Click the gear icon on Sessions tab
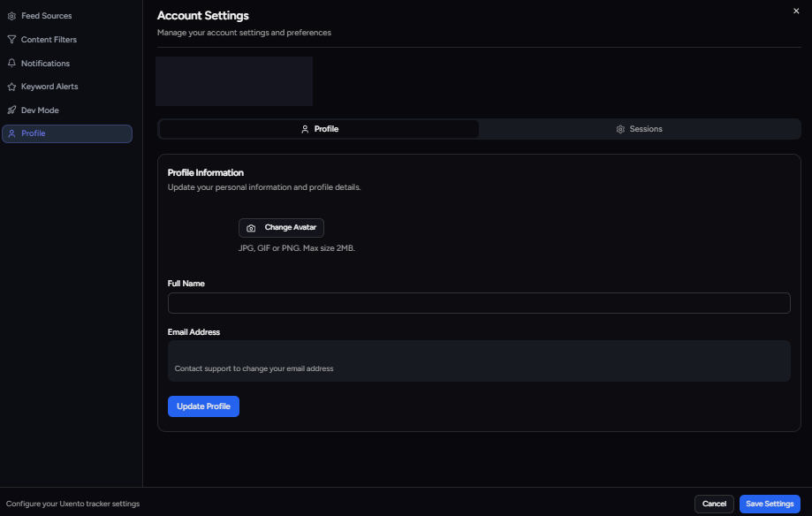 619,128
